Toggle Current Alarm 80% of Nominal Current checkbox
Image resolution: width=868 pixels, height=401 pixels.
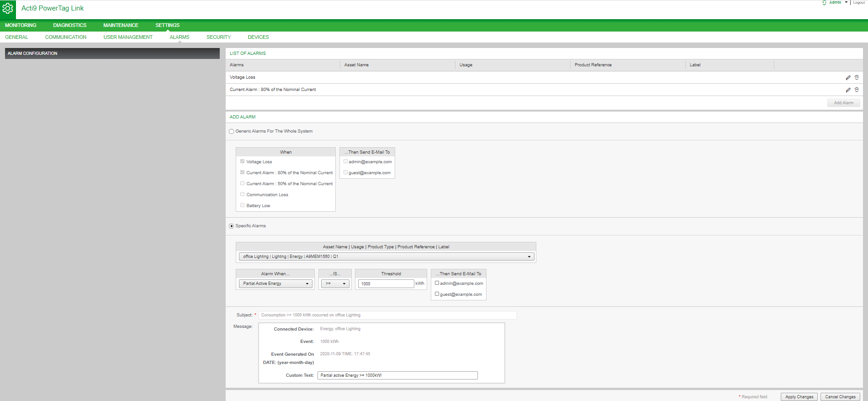[242, 172]
